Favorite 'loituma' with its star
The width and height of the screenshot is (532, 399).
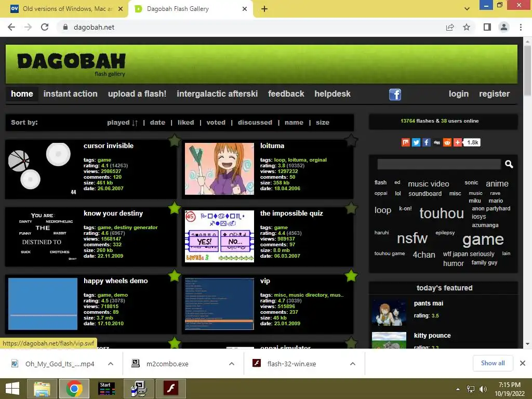tap(351, 140)
